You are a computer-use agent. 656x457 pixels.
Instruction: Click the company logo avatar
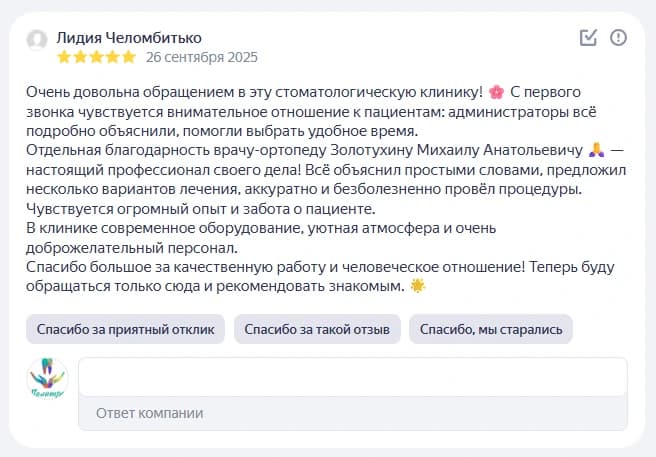coord(46,380)
